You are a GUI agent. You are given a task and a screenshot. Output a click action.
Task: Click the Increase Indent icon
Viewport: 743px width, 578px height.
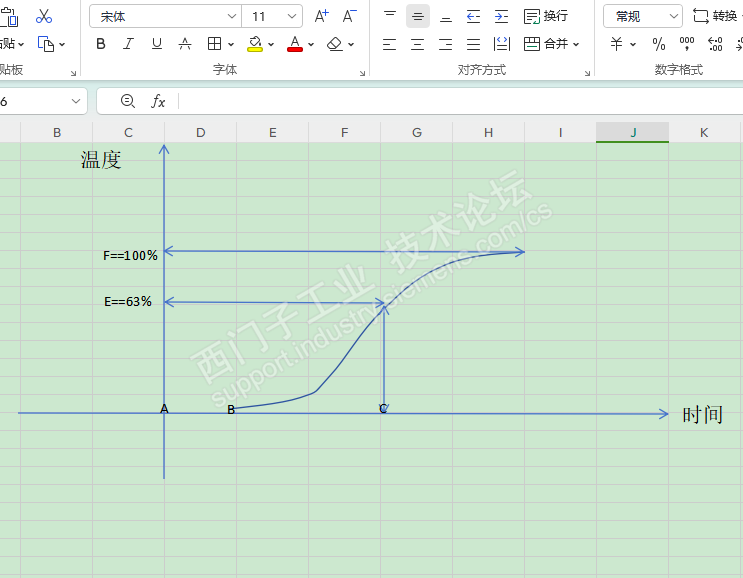[x=501, y=17]
